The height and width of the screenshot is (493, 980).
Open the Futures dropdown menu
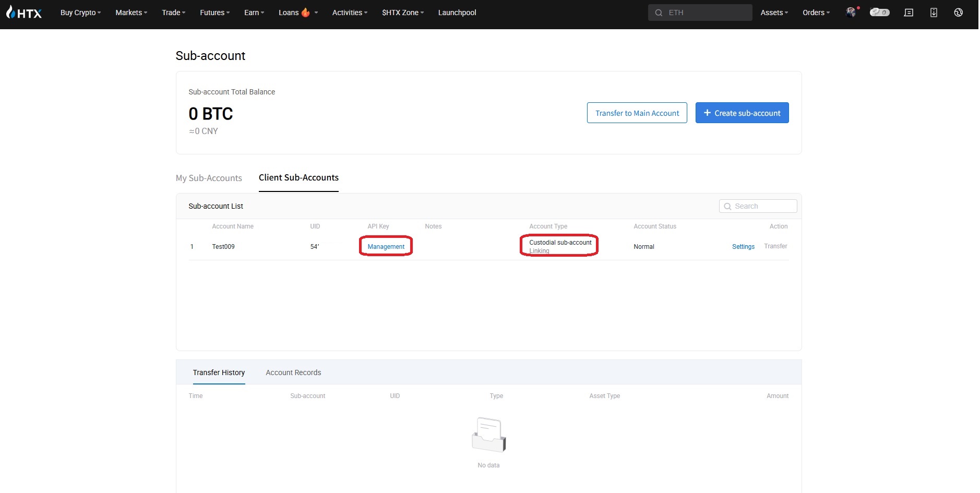click(x=214, y=13)
